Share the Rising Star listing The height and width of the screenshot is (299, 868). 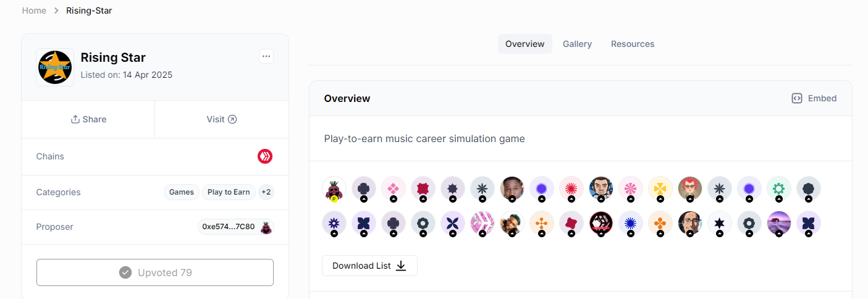[88, 119]
